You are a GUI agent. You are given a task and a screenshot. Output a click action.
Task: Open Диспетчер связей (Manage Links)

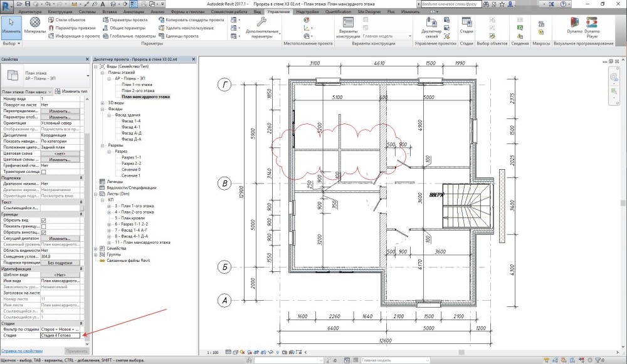(431, 27)
